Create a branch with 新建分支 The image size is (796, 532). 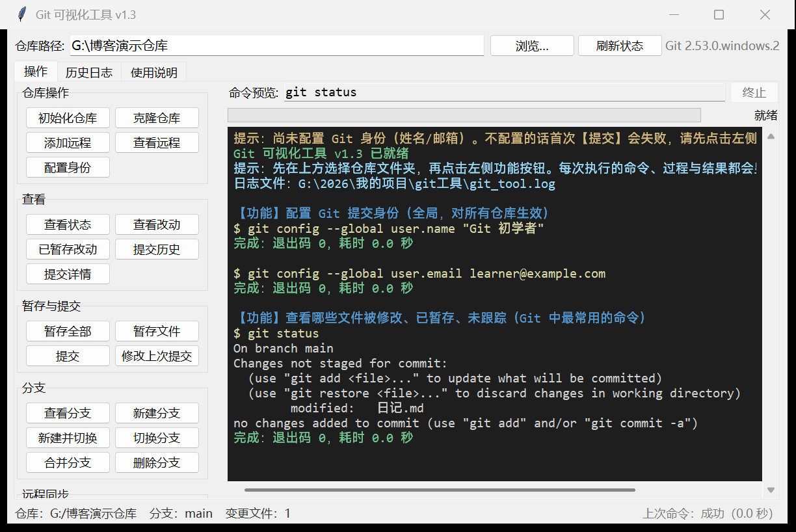click(157, 414)
